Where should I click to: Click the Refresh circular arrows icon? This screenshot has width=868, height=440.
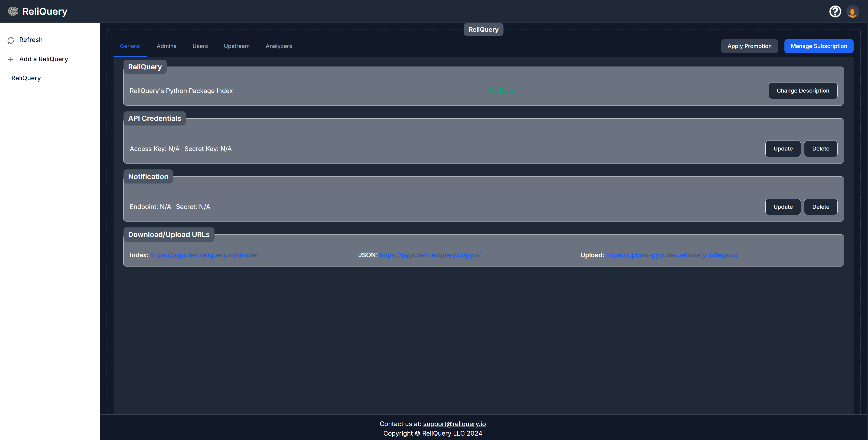11,40
